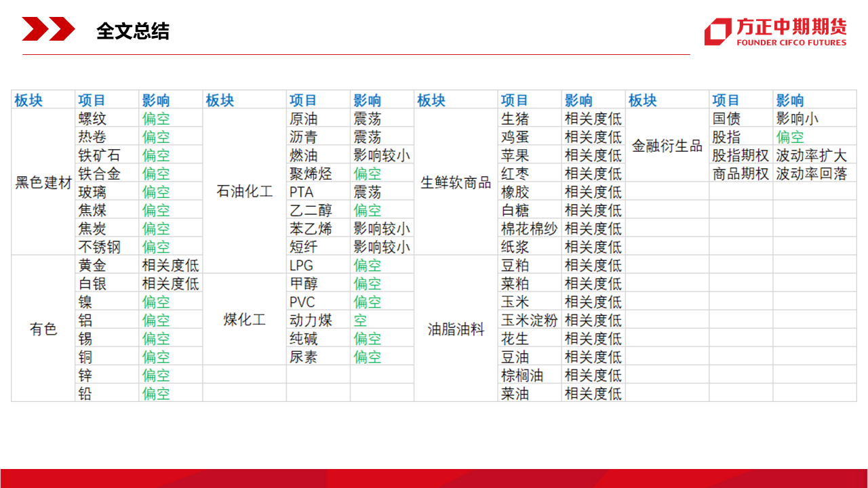
Task: Click the 油脂油料 sector cell
Action: coord(456,329)
